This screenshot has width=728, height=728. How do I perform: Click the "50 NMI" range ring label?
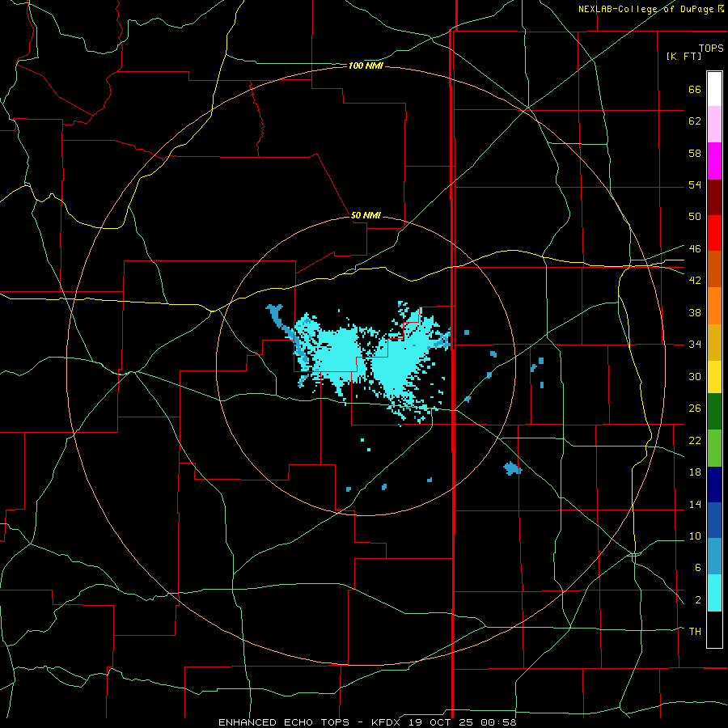[366, 215]
